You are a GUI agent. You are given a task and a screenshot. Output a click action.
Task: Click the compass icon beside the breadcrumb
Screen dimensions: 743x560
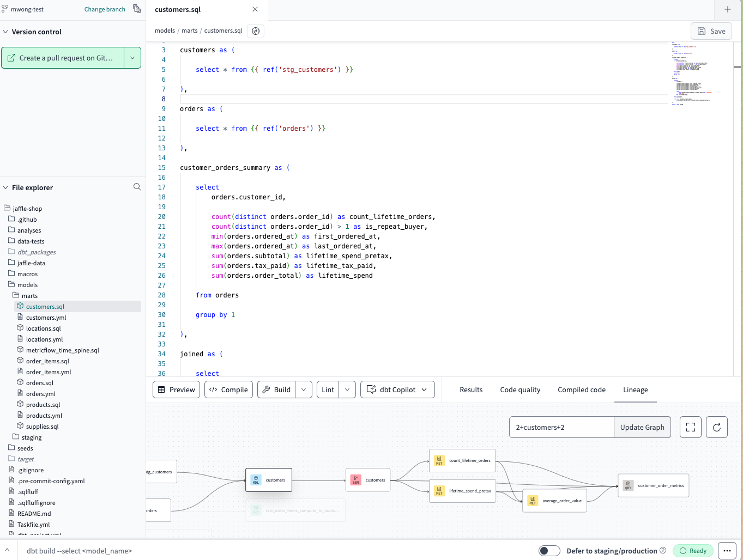tap(255, 31)
